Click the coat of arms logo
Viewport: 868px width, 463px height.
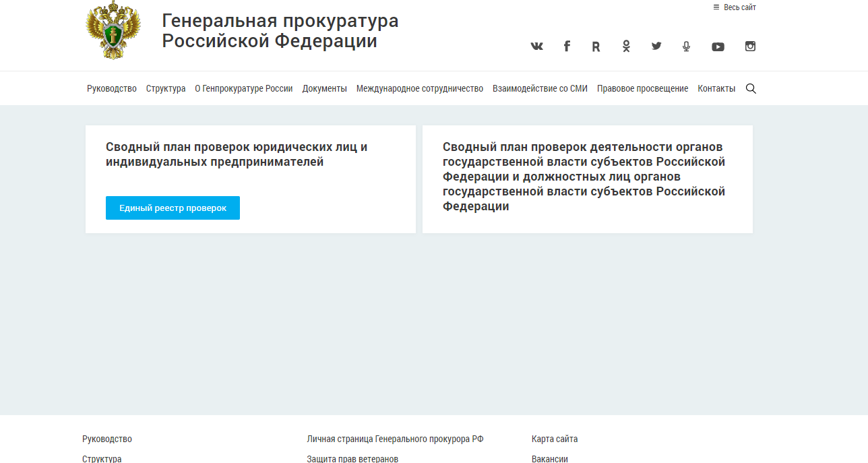pyautogui.click(x=113, y=30)
